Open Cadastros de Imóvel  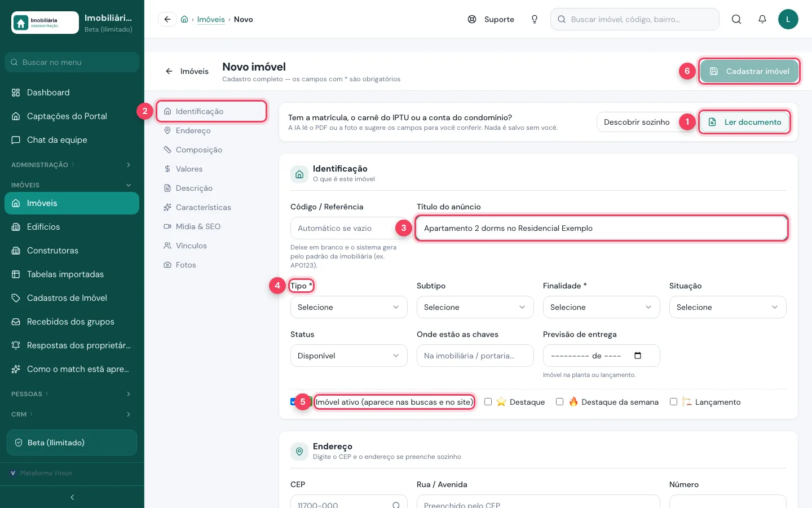[x=72, y=298]
